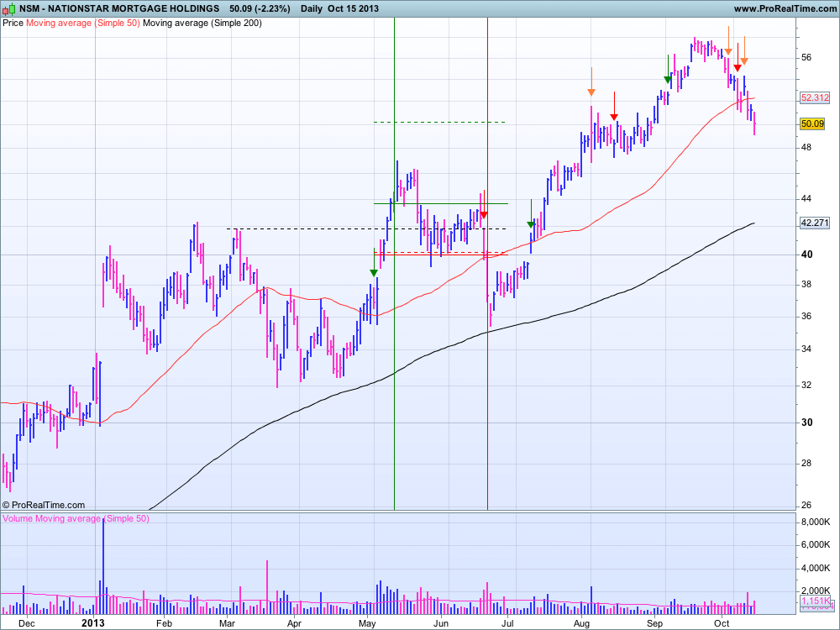Image resolution: width=840 pixels, height=630 pixels.
Task: Click the 52.312 moving average value tag
Action: 815,97
